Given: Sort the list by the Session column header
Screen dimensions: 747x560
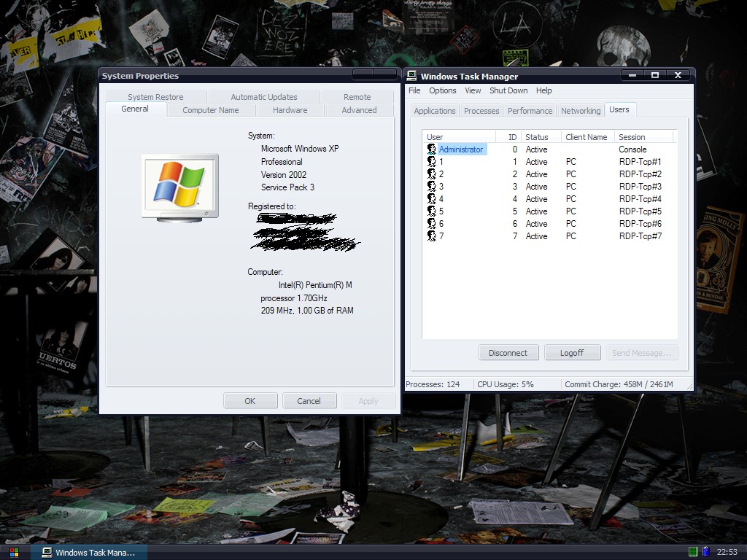Looking at the screenshot, I should click(x=643, y=137).
